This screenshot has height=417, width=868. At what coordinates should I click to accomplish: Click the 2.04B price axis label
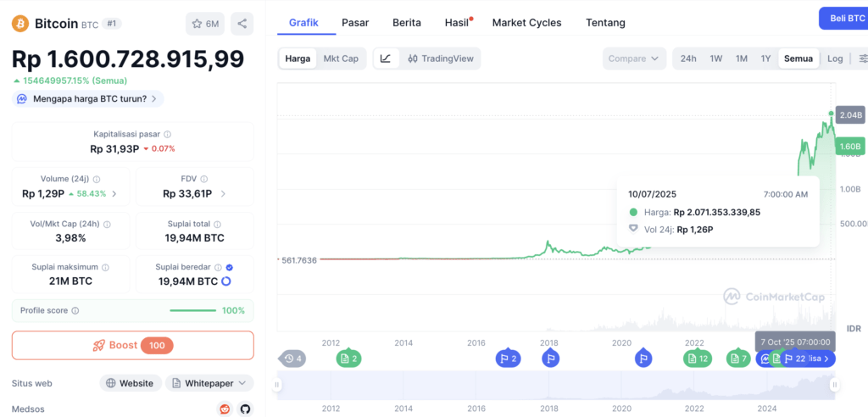coord(850,115)
